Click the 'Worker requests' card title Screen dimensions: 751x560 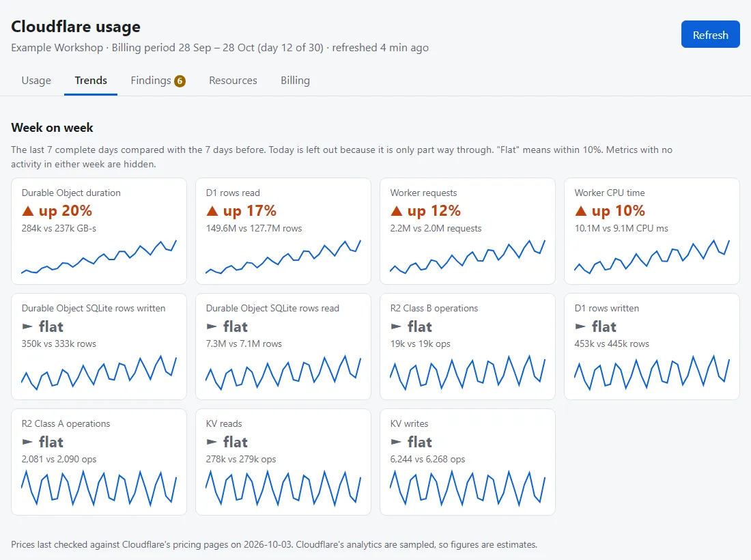tap(423, 193)
